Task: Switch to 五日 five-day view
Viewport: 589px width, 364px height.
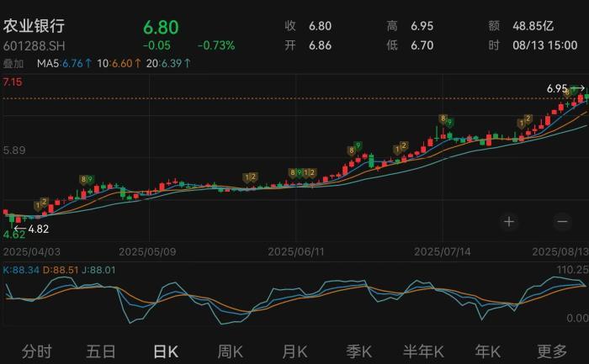Action: pos(101,351)
